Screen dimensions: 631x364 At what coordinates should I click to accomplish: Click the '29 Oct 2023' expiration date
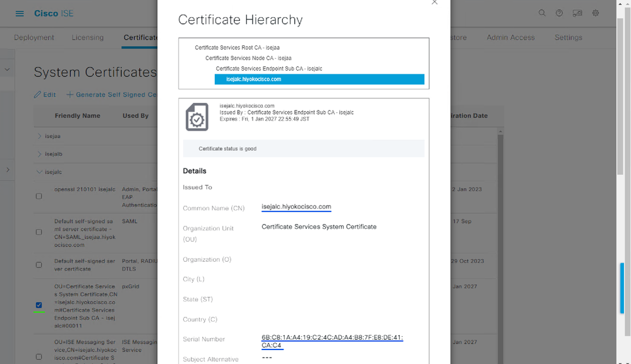[x=467, y=261]
